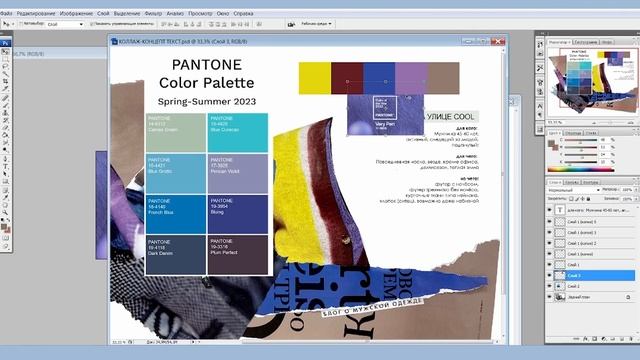The image size is (640, 360).
Task: Switch to the Histogram panel tab
Action: 586,42
